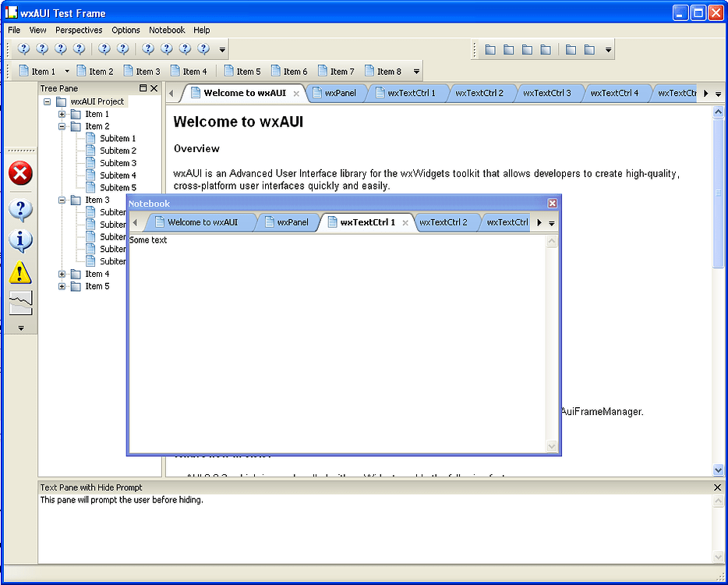Image resolution: width=728 pixels, height=585 pixels.
Task: Click main notebook tab scroll-right arrow
Action: click(x=705, y=94)
